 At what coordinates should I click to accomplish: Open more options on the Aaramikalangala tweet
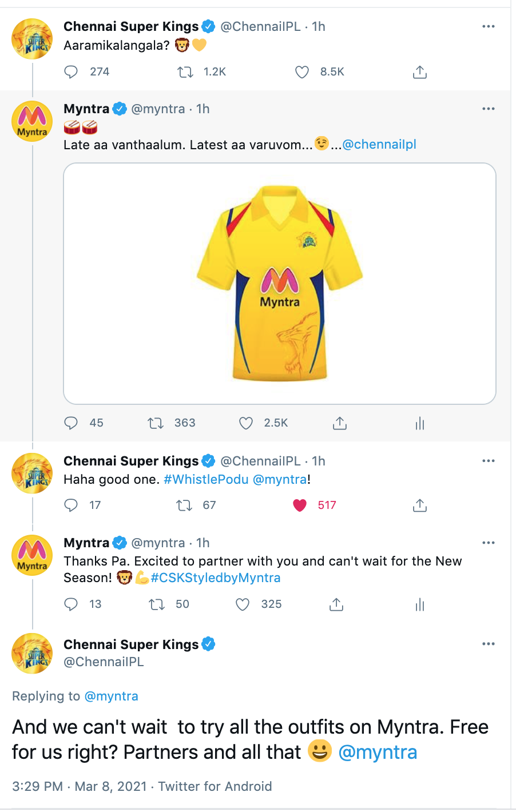(x=488, y=26)
